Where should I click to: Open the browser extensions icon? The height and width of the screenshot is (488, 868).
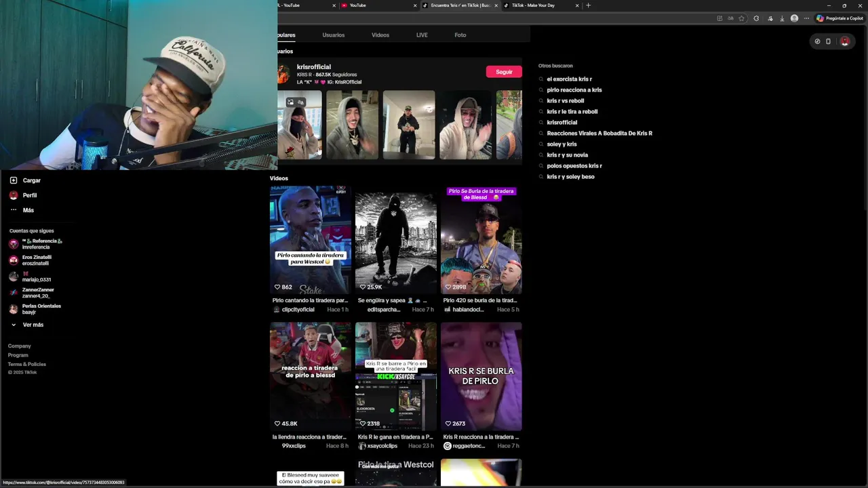pos(756,18)
